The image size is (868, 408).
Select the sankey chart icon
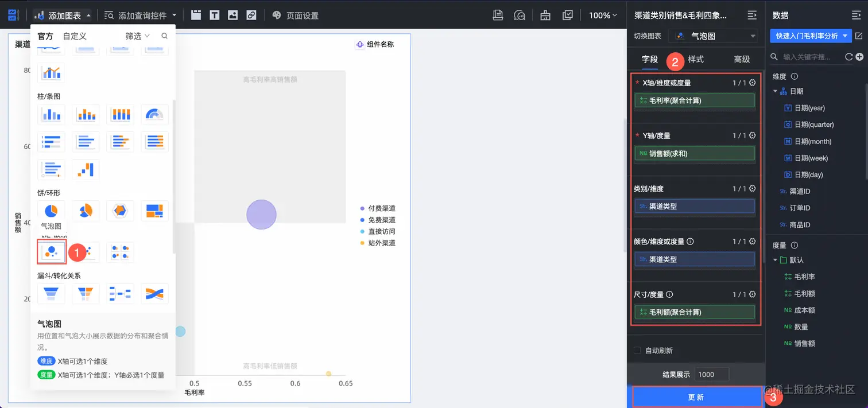coord(154,293)
